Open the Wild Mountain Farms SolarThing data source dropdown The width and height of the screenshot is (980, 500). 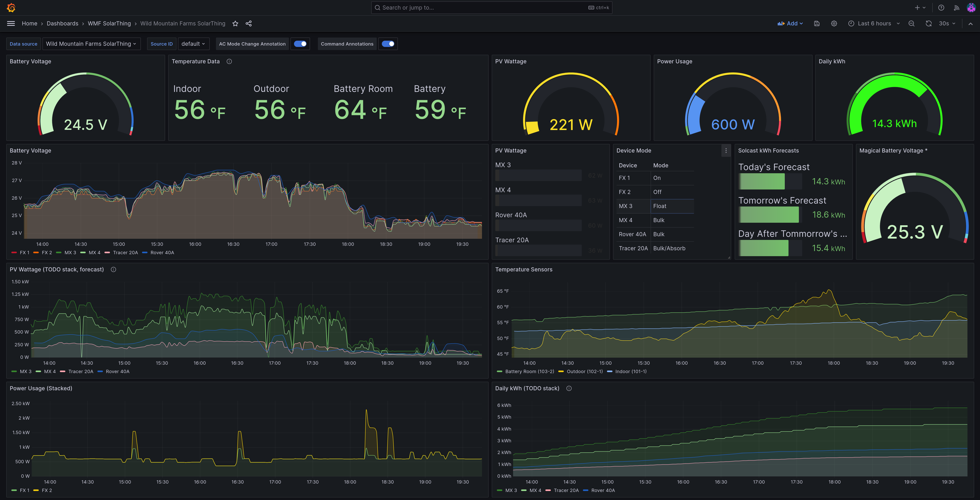pos(91,44)
